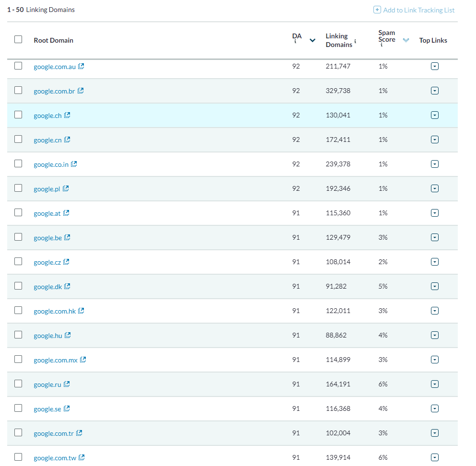Expand Top Links for google.com.br
This screenshot has width=476, height=466.
435,90
